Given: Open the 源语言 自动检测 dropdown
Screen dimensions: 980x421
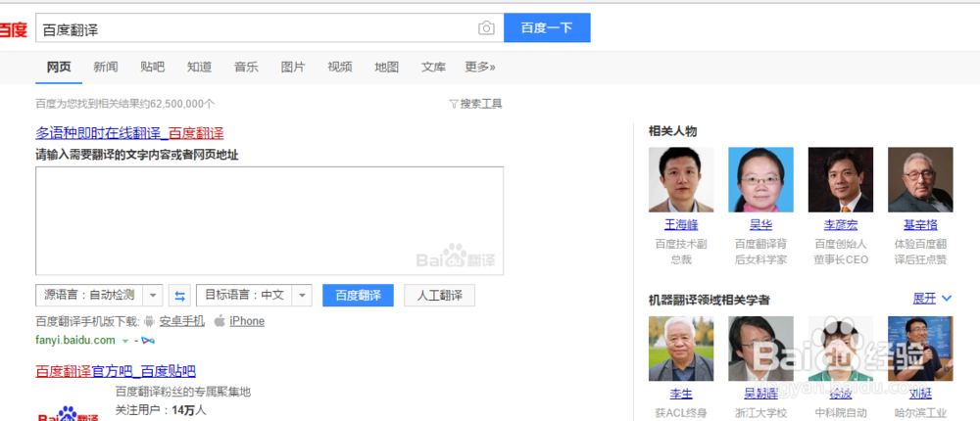Looking at the screenshot, I should click(x=99, y=296).
